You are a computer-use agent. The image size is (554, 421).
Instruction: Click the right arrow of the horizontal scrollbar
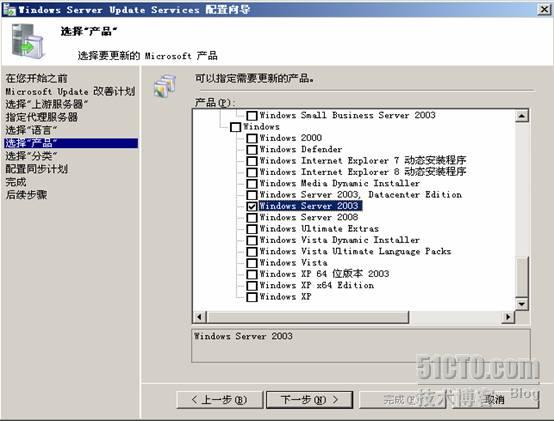[x=508, y=317]
